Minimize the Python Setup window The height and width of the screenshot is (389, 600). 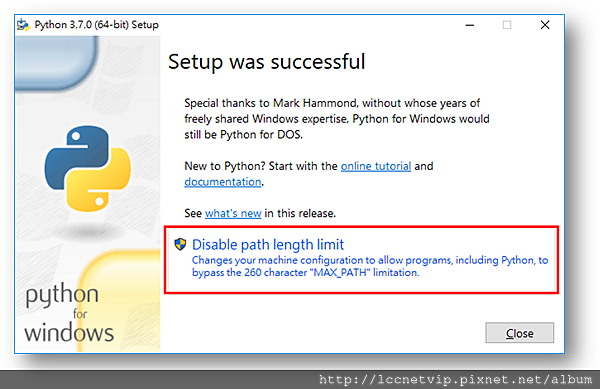pos(470,25)
